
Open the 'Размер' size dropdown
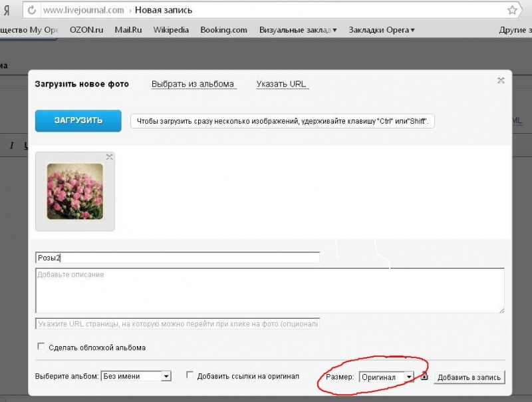(386, 377)
